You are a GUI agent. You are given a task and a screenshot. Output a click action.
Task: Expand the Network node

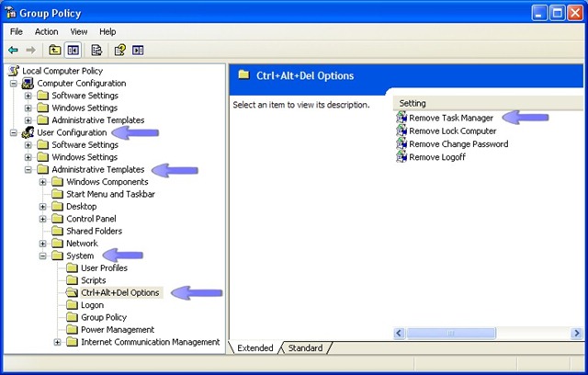(43, 244)
